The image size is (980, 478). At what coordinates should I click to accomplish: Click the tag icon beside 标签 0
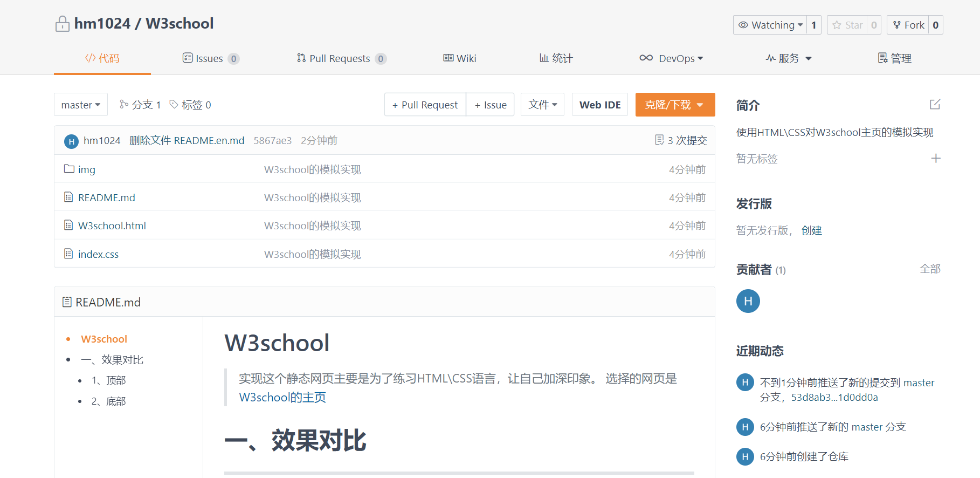[x=174, y=104]
